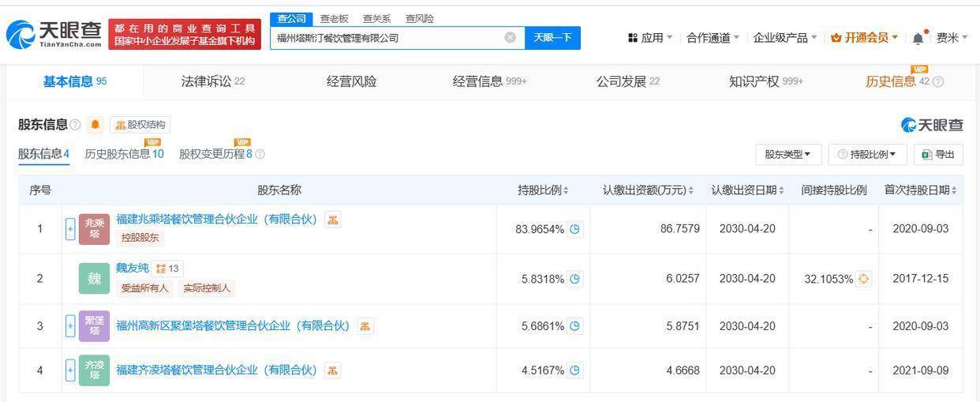980x402 pixels.
Task: Select the 查老板 search tab
Action: click(x=334, y=19)
